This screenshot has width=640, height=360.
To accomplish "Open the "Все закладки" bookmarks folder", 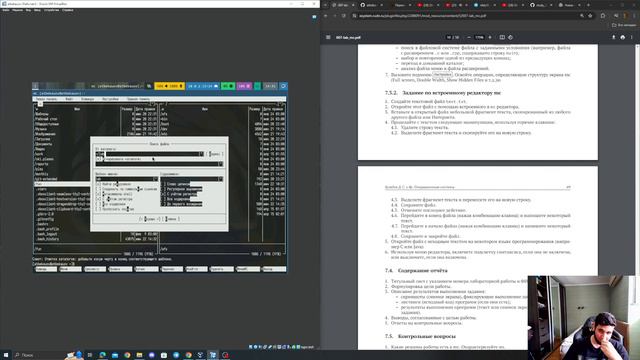I will [624, 25].
